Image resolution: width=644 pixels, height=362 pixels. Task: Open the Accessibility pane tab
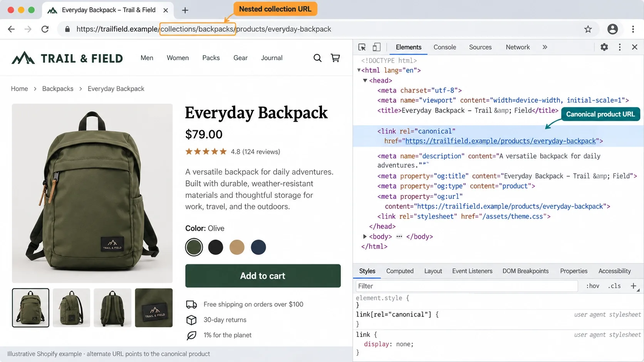point(614,271)
